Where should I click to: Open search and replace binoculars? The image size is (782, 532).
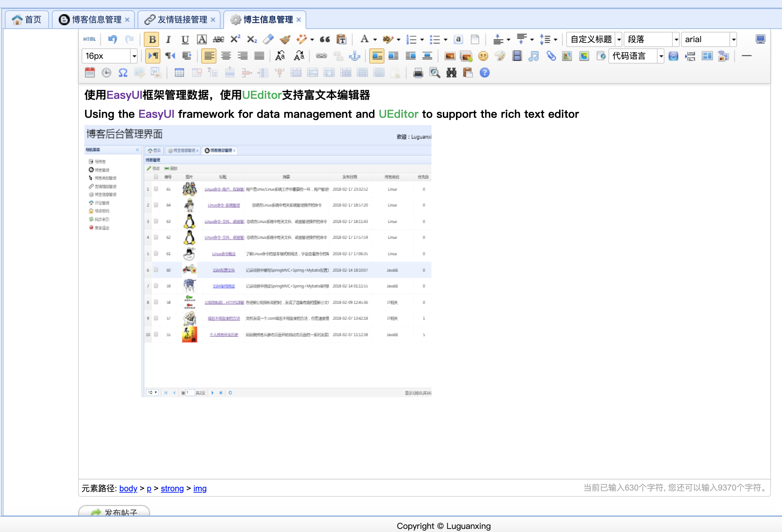coord(451,73)
